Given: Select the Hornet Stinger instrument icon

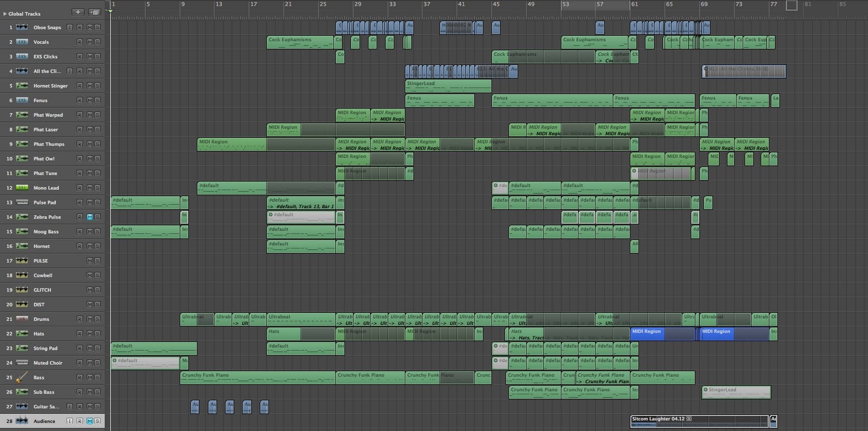Looking at the screenshot, I should [x=22, y=86].
